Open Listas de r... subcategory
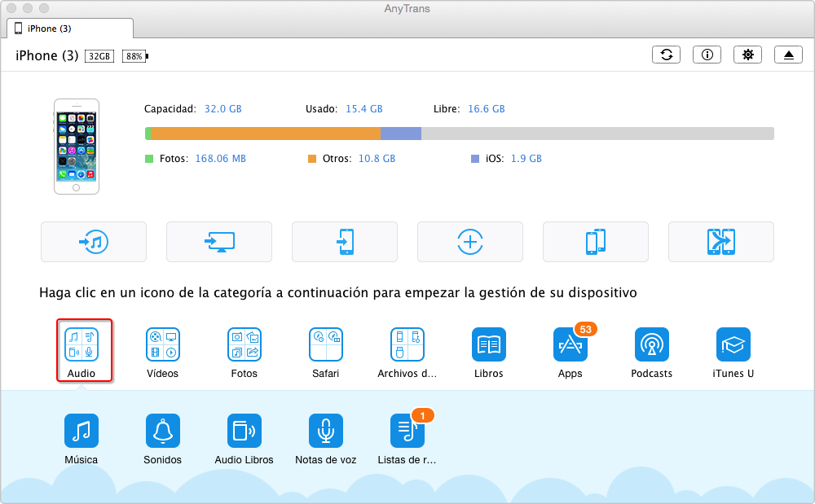 click(407, 430)
